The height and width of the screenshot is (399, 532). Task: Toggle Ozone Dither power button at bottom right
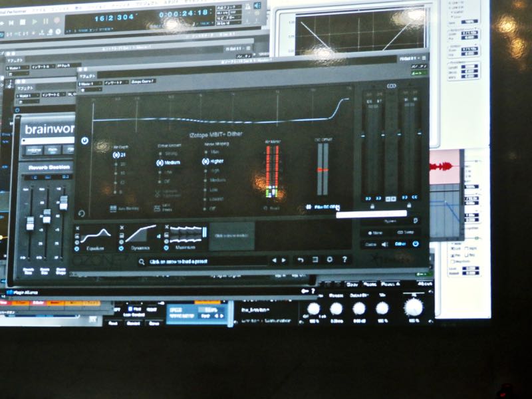416,243
